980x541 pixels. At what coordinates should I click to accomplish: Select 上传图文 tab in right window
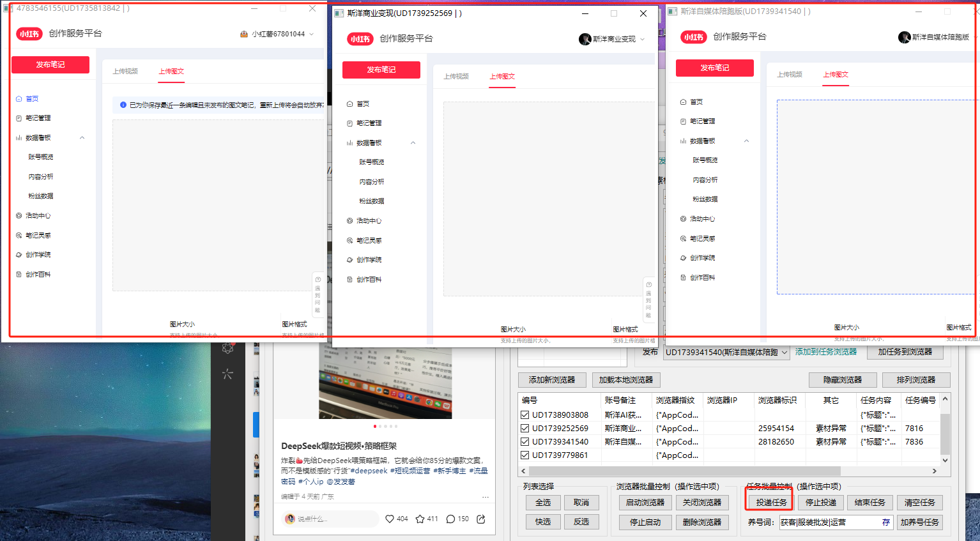pyautogui.click(x=836, y=75)
